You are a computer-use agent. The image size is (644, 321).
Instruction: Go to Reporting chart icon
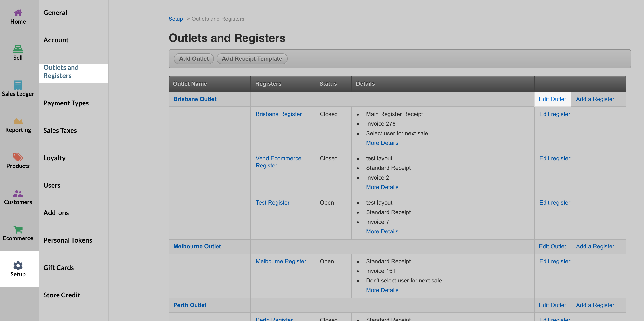coord(18,121)
